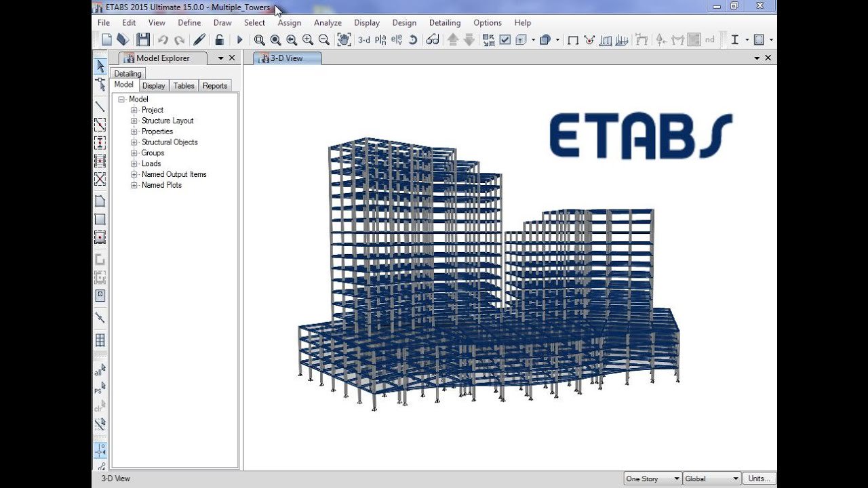Switch to the Tables tab
The width and height of the screenshot is (868, 488).
pos(183,85)
